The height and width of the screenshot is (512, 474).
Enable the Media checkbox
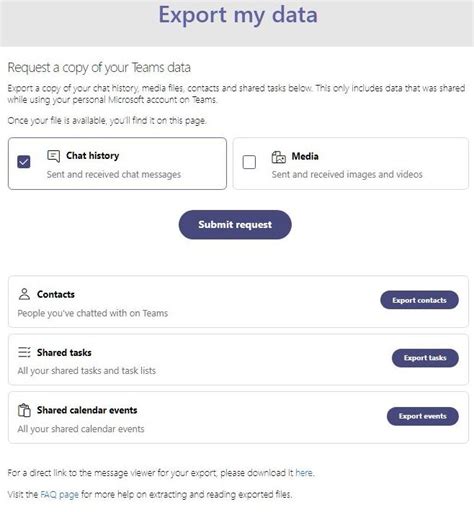tap(249, 162)
